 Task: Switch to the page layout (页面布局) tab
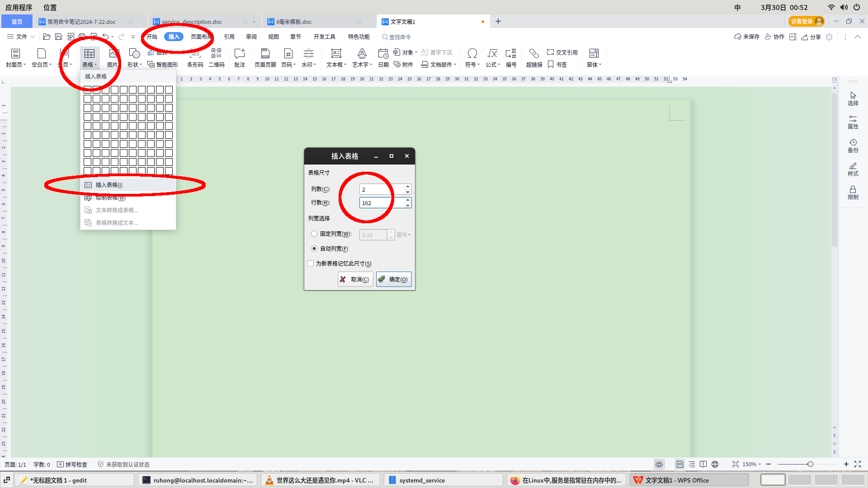[x=201, y=37]
